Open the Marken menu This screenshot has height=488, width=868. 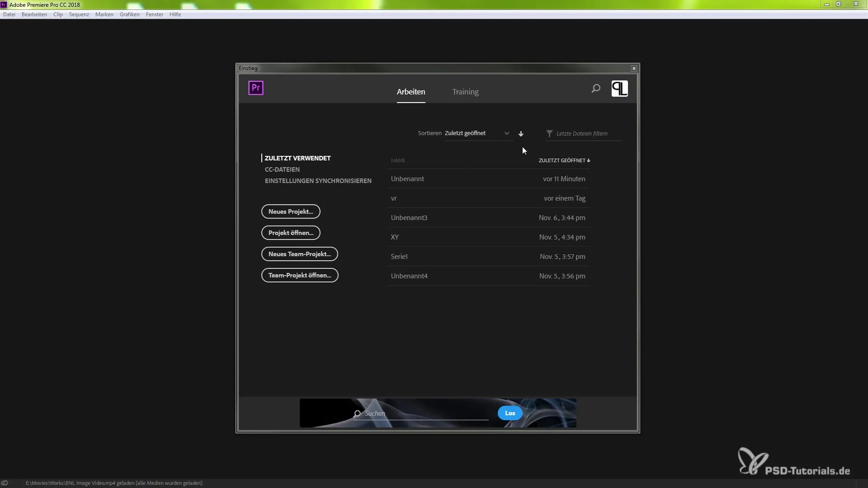coord(104,14)
